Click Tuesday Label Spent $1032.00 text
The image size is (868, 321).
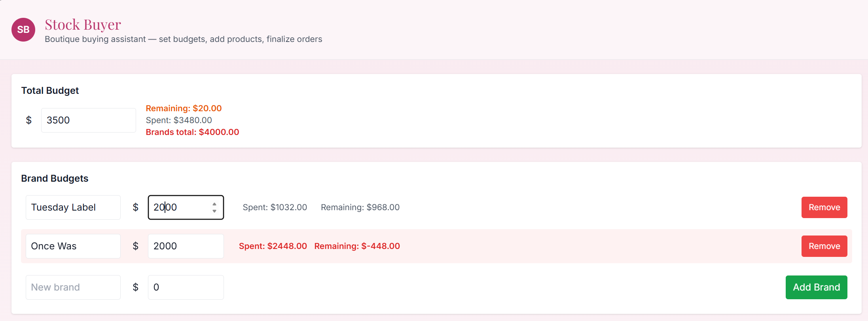point(275,207)
